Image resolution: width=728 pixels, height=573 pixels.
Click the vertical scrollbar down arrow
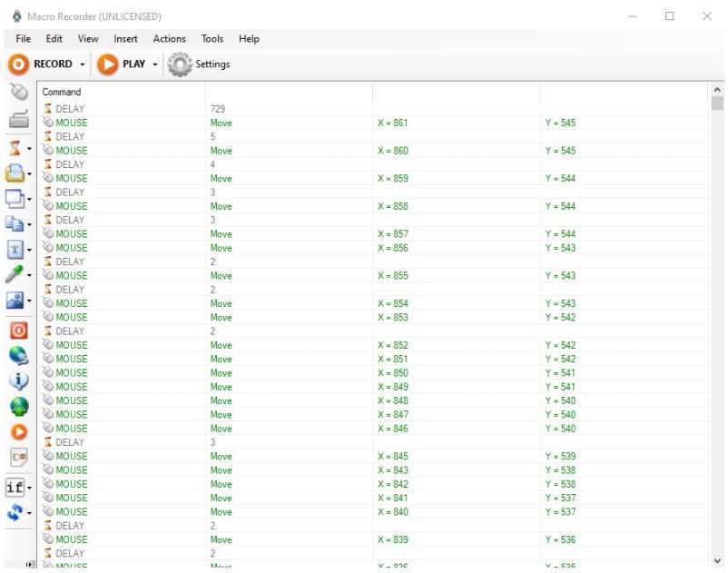(717, 561)
